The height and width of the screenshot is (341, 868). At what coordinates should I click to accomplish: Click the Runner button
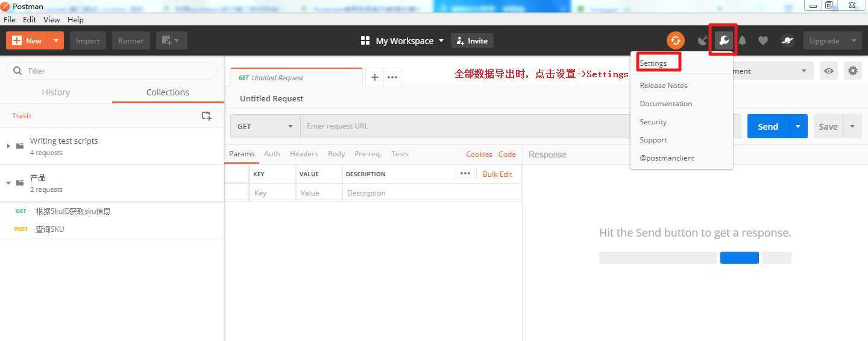click(131, 40)
